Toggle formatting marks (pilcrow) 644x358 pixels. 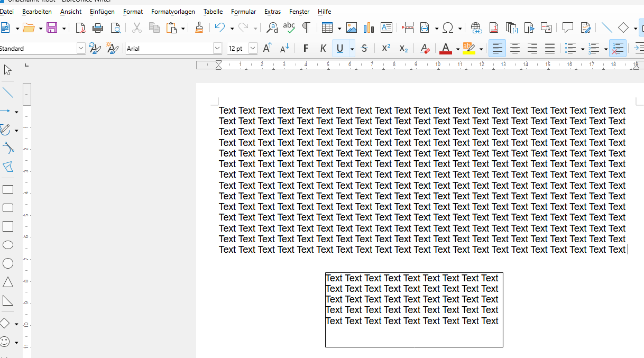(x=306, y=27)
